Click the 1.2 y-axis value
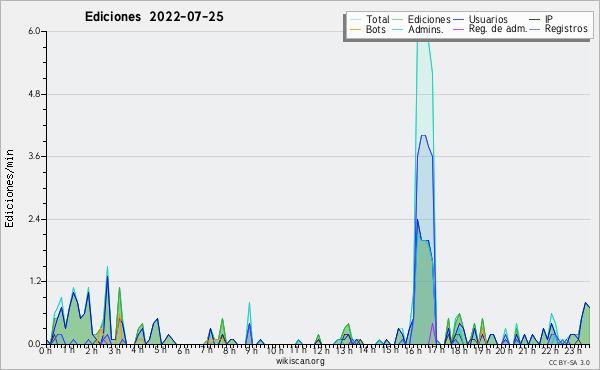Image resolution: width=600 pixels, height=370 pixels. click(x=34, y=282)
